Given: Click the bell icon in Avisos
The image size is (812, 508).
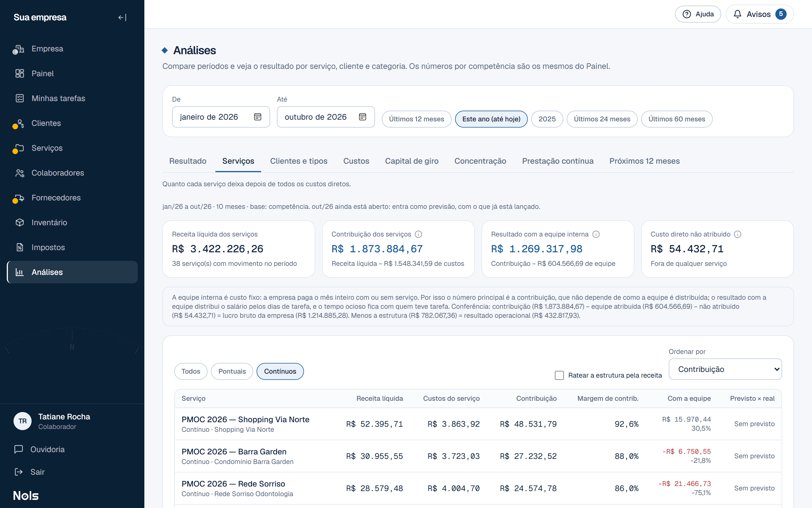Looking at the screenshot, I should (737, 14).
